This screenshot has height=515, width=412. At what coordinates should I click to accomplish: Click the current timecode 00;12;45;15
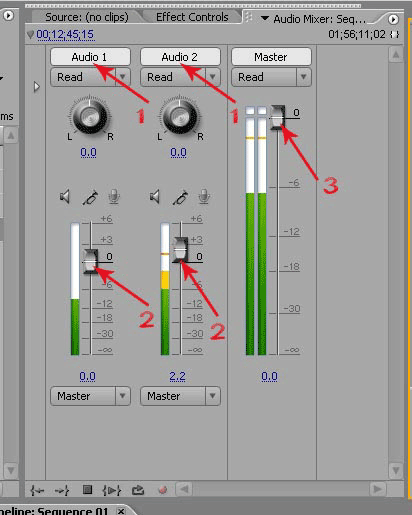tap(65, 34)
